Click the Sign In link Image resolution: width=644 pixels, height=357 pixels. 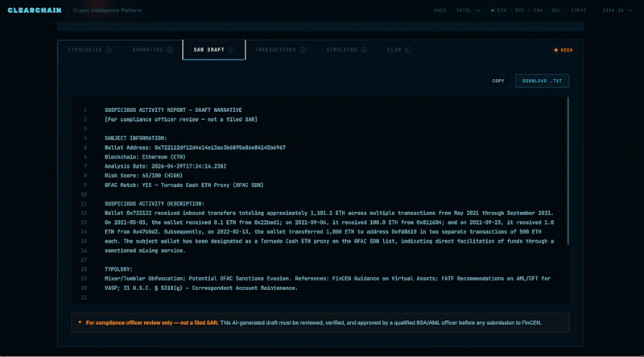pyautogui.click(x=617, y=10)
